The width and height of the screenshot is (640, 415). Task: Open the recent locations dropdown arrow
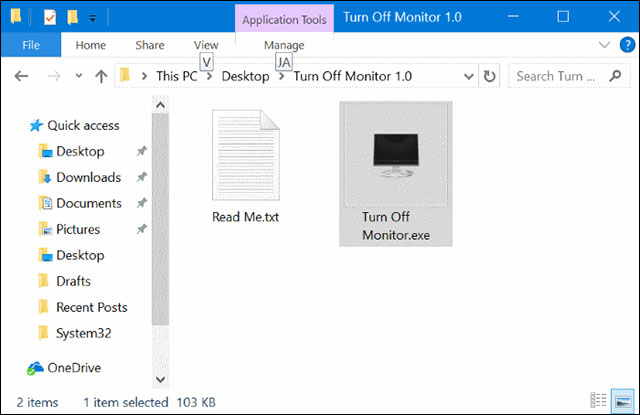point(79,76)
